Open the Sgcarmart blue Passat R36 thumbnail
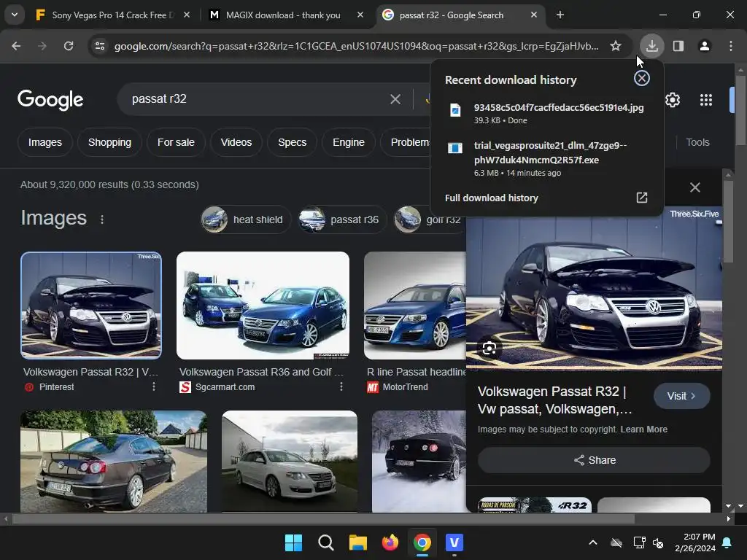The image size is (747, 560). [x=263, y=306]
